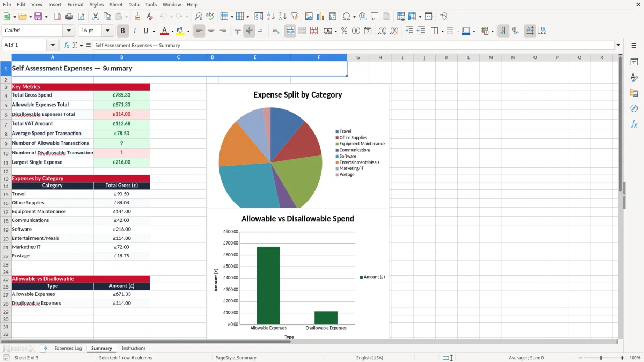644x362 pixels.
Task: Click the Insert Chart icon
Action: click(321, 17)
